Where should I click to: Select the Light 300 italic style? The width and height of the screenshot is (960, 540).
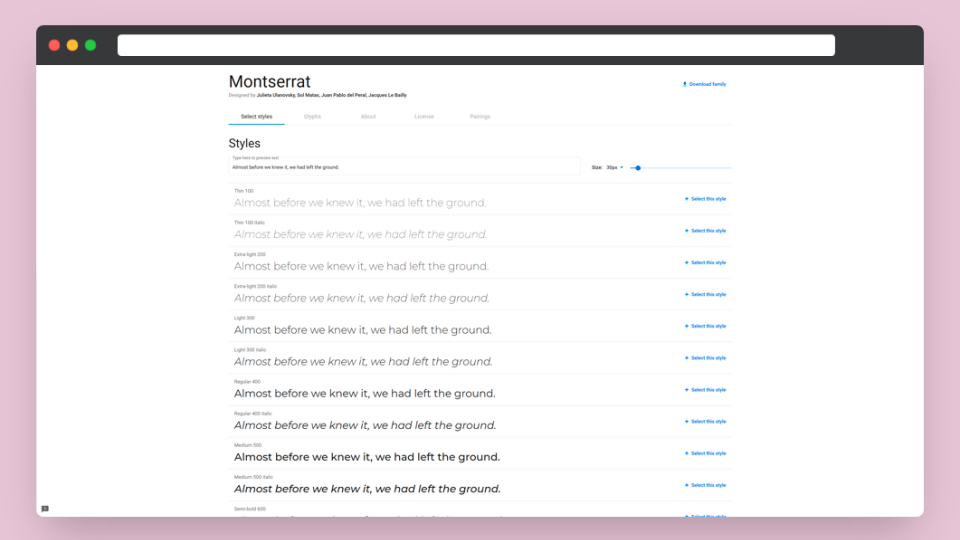[705, 358]
